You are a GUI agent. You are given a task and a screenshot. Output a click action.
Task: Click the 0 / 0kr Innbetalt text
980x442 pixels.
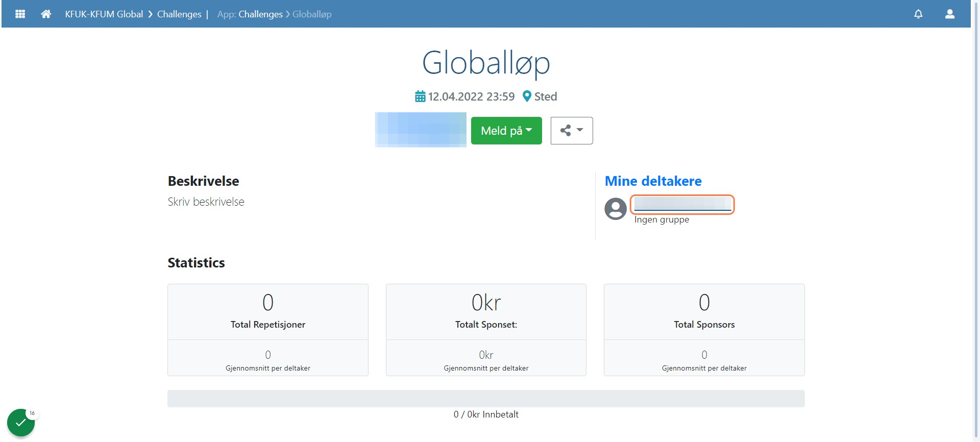[486, 414]
